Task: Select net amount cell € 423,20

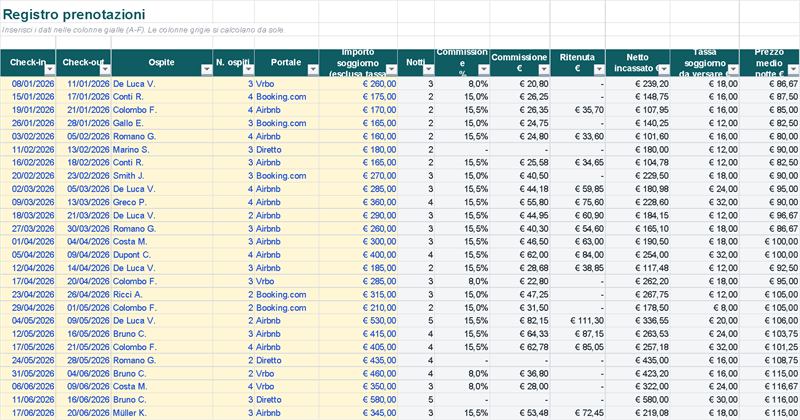Action: (638, 374)
